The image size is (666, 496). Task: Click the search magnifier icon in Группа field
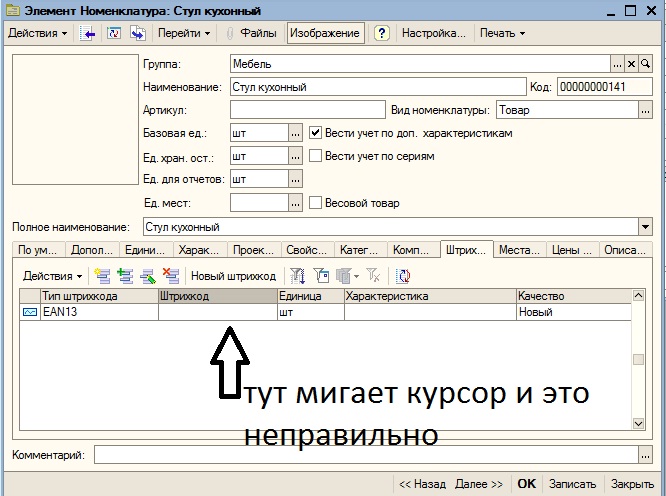(x=645, y=64)
